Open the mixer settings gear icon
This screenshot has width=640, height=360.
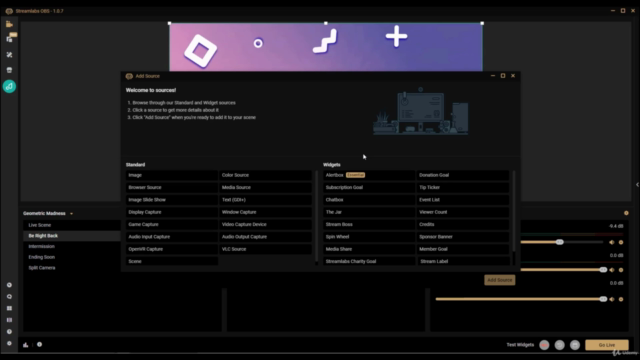point(626,213)
